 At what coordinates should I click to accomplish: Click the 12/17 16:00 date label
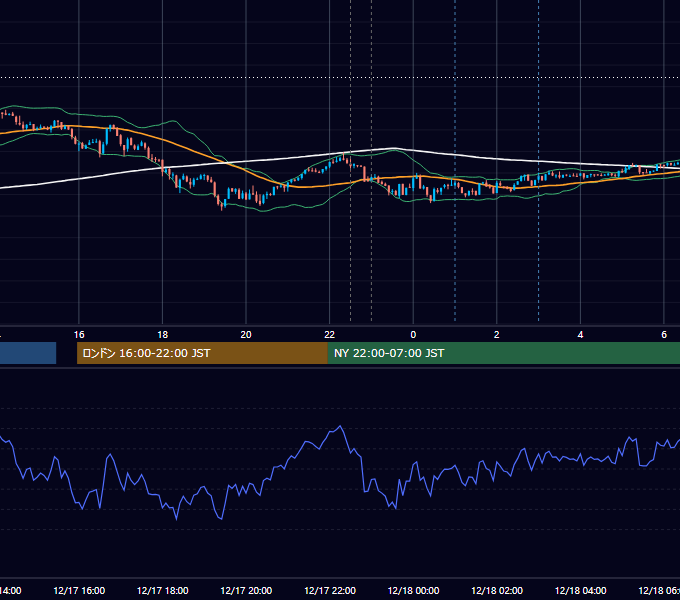click(x=79, y=591)
